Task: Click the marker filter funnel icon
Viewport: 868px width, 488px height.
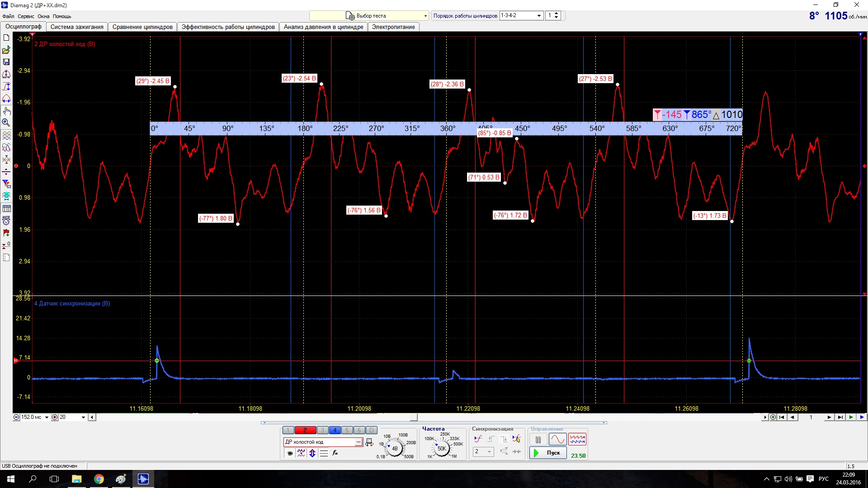Action: coord(6,184)
